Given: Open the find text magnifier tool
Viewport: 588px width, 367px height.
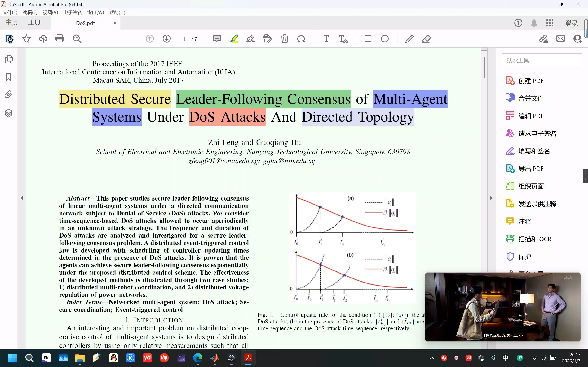Looking at the screenshot, I should coord(77,39).
